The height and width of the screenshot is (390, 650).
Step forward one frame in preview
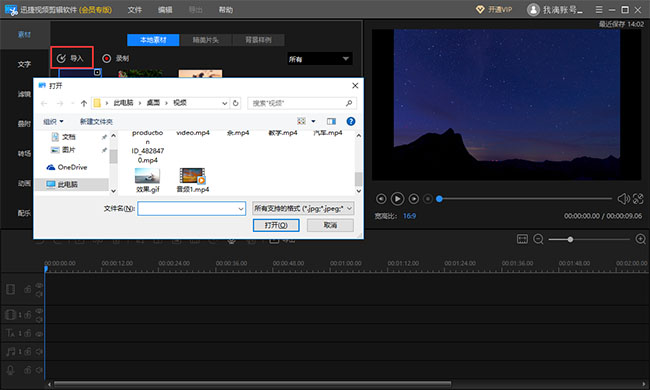[413, 199]
